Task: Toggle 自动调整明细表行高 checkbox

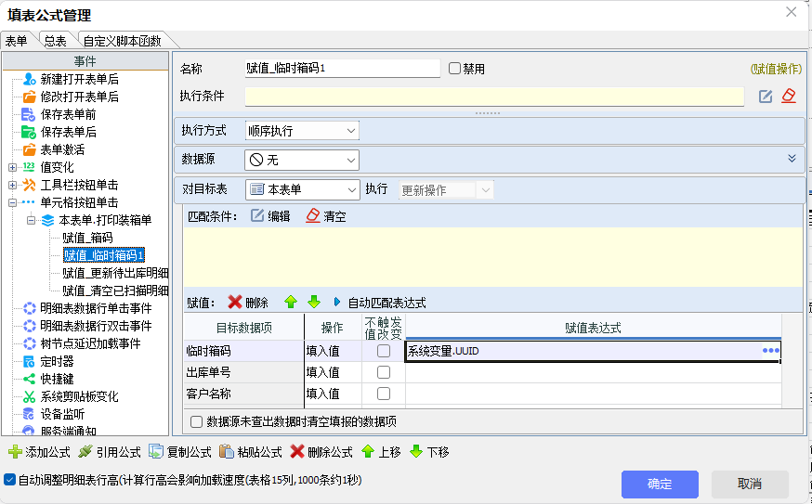Action: click(9, 480)
